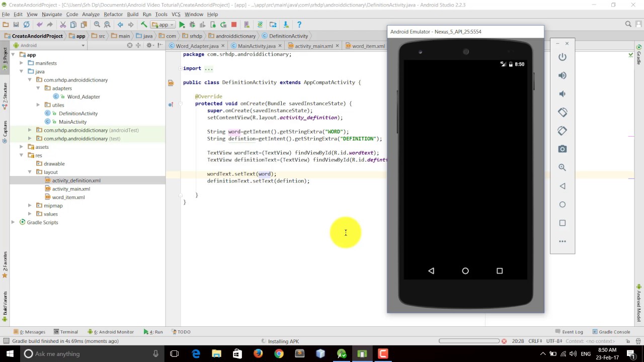Open the Event Log panel
Viewport: 644px width, 362px height.
pos(569,332)
